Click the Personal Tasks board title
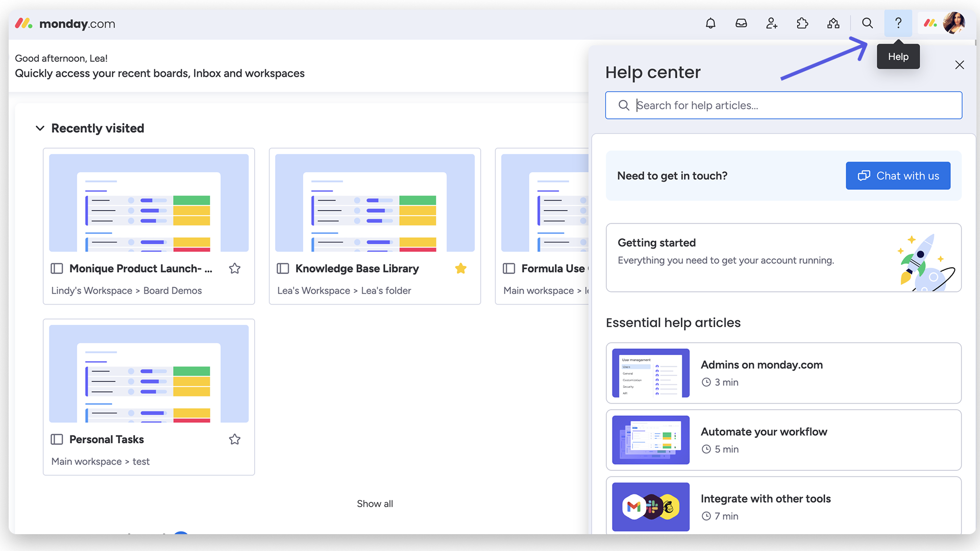The height and width of the screenshot is (551, 980). 107,439
